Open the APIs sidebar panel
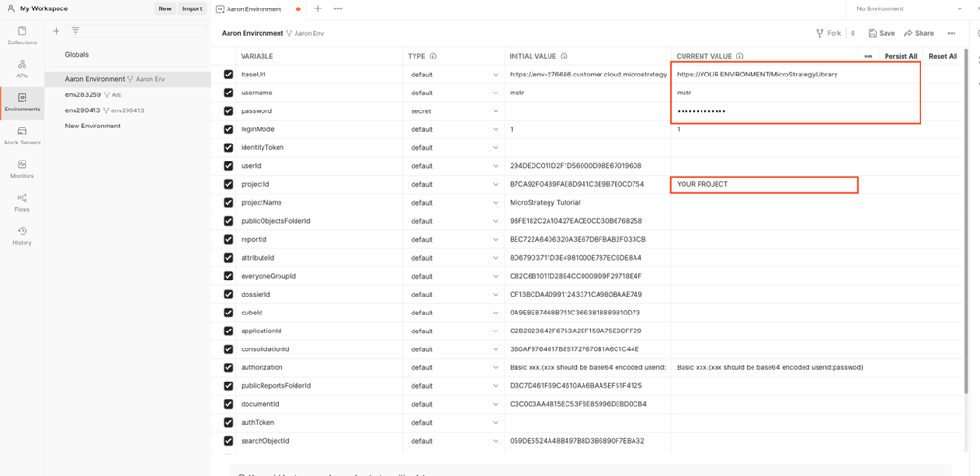Viewport: 980px width, 476px height. tap(22, 69)
